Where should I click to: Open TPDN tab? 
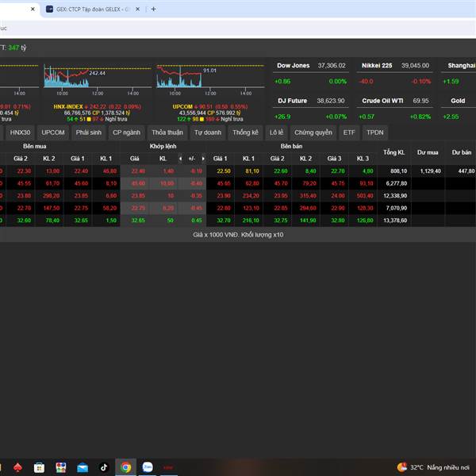click(x=375, y=132)
